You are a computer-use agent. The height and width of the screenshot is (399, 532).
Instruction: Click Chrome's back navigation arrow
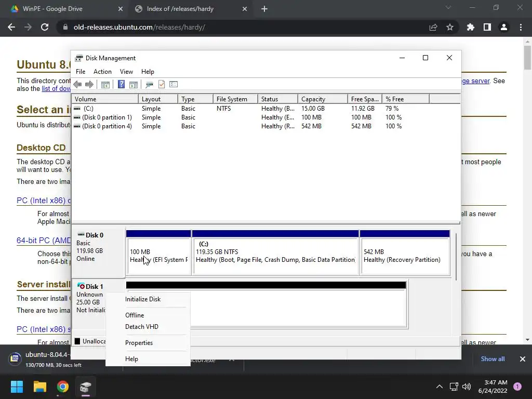pos(11,27)
